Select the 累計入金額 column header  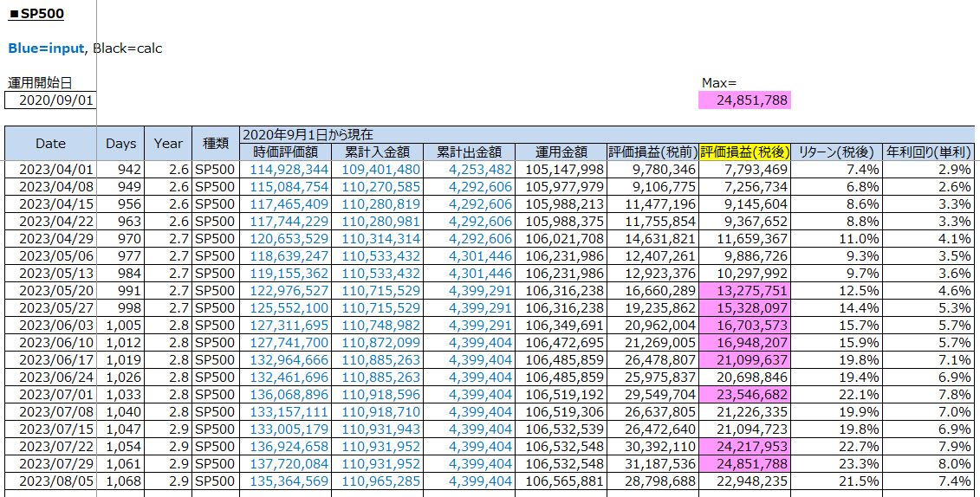(x=377, y=152)
